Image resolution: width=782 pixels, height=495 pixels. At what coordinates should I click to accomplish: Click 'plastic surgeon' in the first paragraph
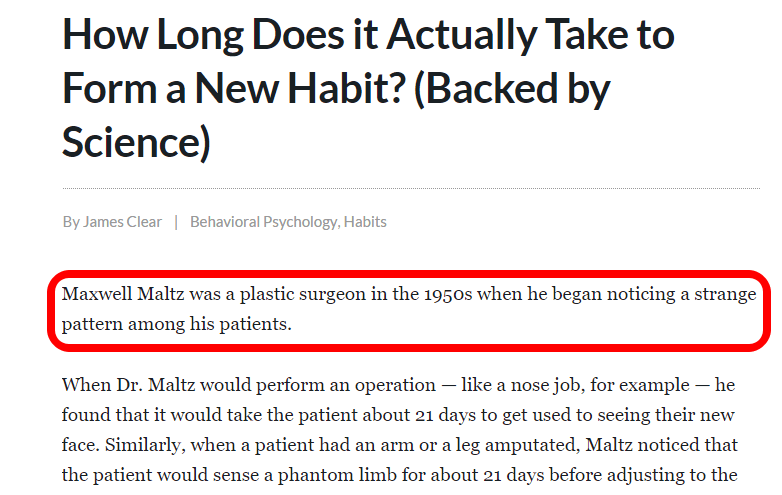click(x=303, y=295)
